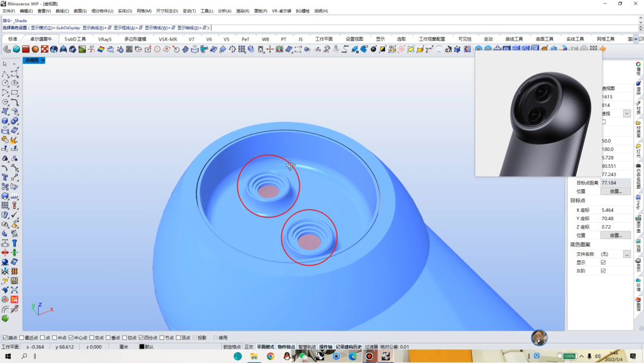Open 渲染(R) menu
This screenshot has height=363, width=644.
point(242,11)
